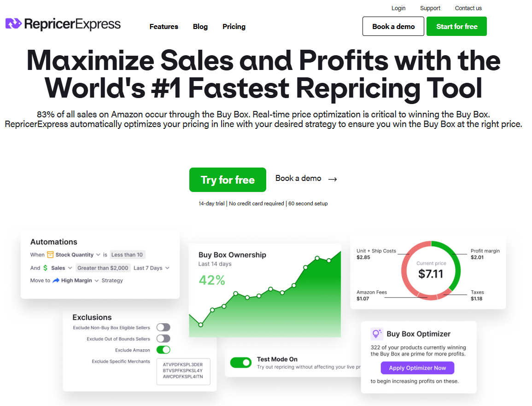This screenshot has height=406, width=532.
Task: Click the green Try for free button
Action: pyautogui.click(x=228, y=180)
